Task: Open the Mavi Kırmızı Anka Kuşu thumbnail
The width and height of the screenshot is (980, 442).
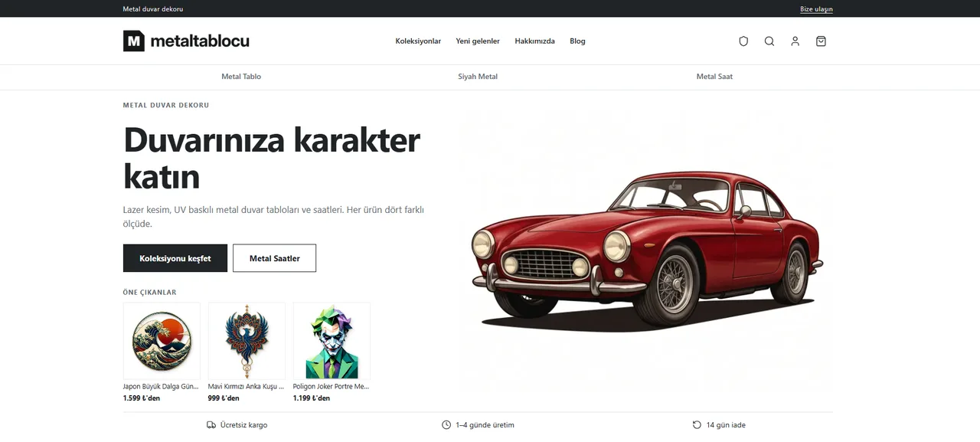Action: point(247,341)
